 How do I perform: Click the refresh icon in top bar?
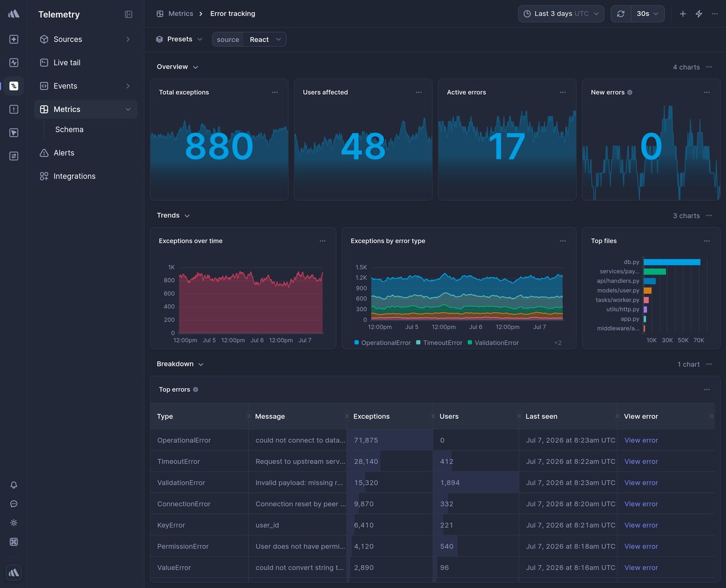(620, 14)
